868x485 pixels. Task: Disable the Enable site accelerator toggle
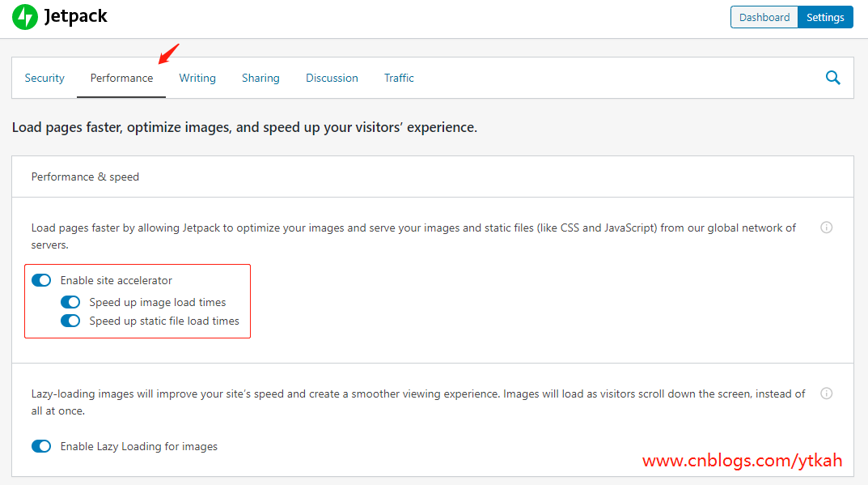pos(41,279)
